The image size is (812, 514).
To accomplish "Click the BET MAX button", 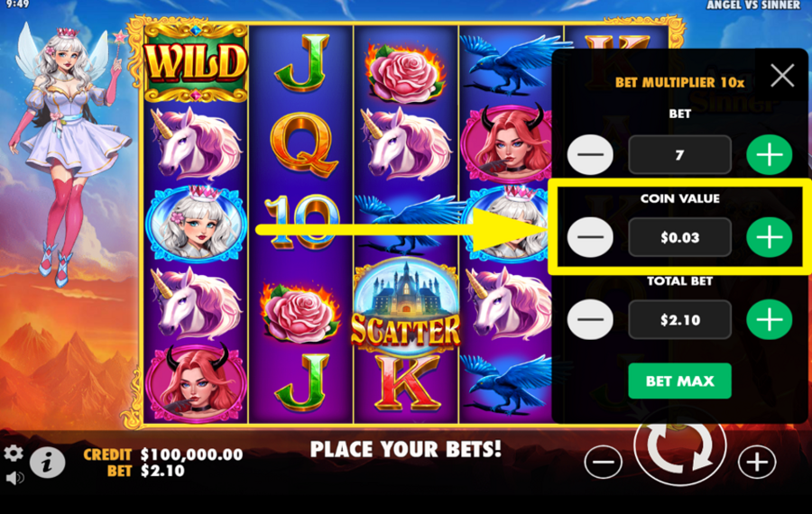I will click(679, 381).
